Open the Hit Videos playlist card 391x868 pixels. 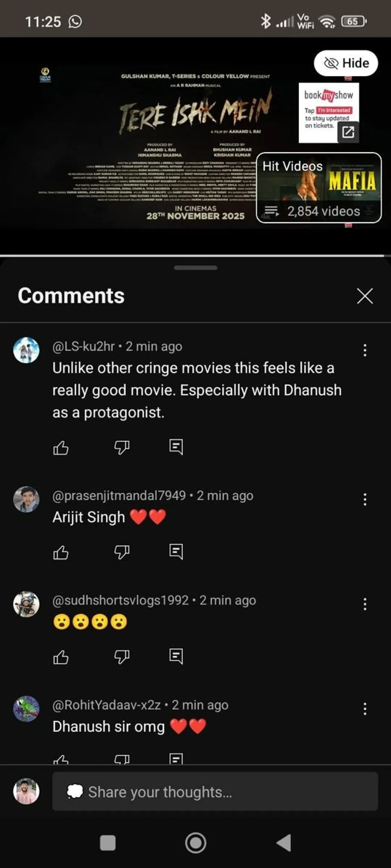pos(319,188)
